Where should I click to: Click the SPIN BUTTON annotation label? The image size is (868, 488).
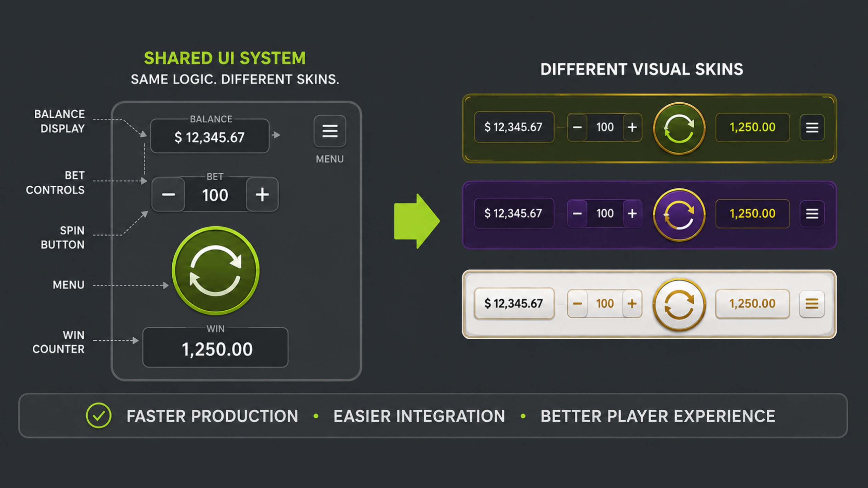62,237
